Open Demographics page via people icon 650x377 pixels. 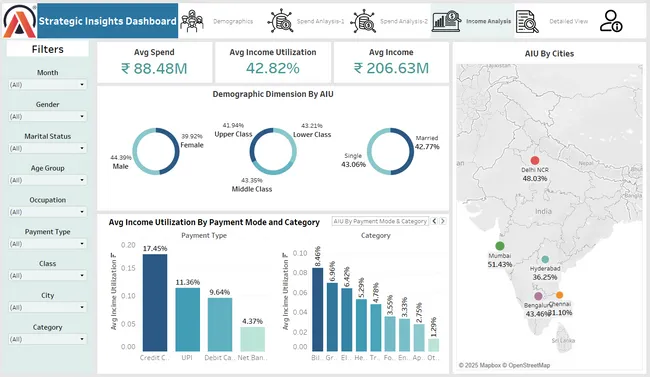pyautogui.click(x=192, y=21)
